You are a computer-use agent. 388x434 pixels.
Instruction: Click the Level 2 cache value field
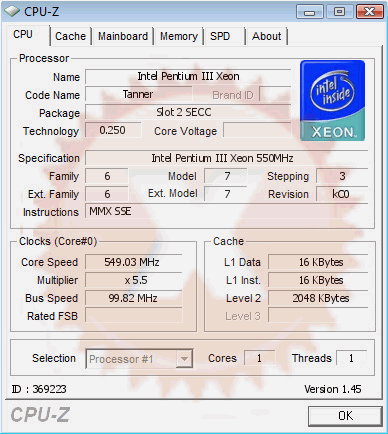point(318,298)
